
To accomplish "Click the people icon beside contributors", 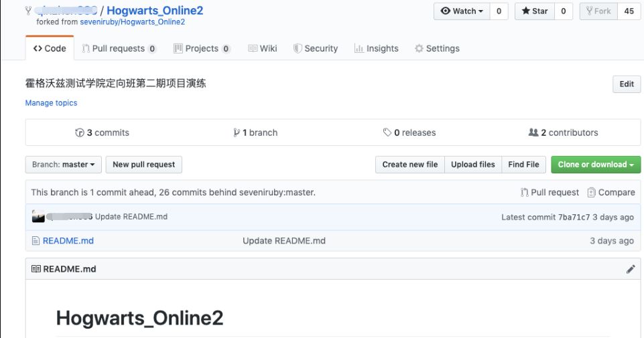I will click(x=533, y=133).
